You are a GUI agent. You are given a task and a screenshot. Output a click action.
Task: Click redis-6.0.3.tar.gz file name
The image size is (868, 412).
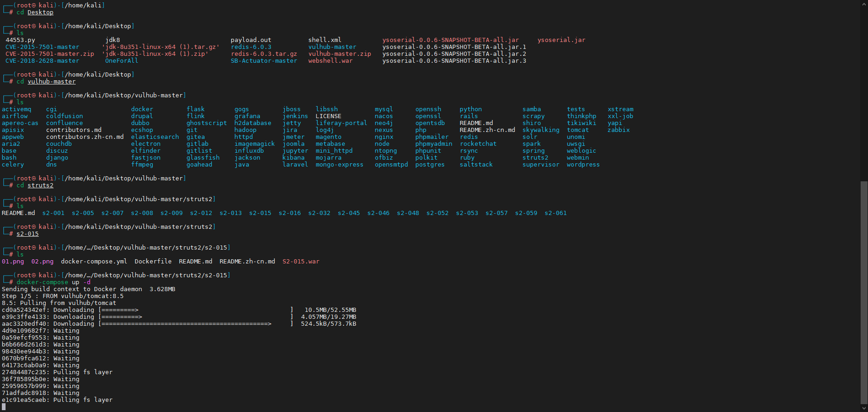(264, 54)
